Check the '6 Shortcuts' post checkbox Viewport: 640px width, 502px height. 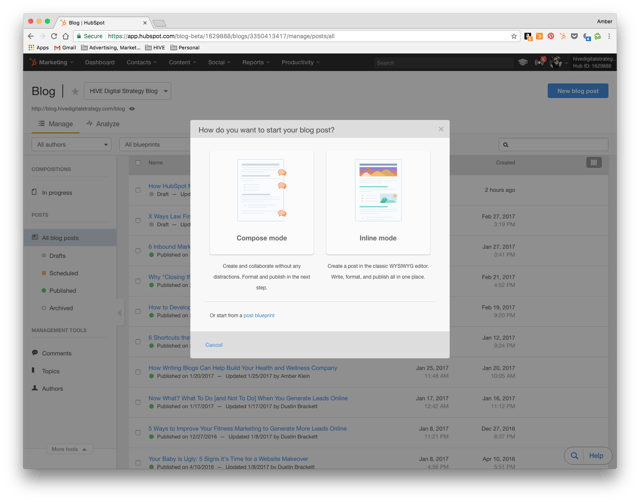click(138, 342)
